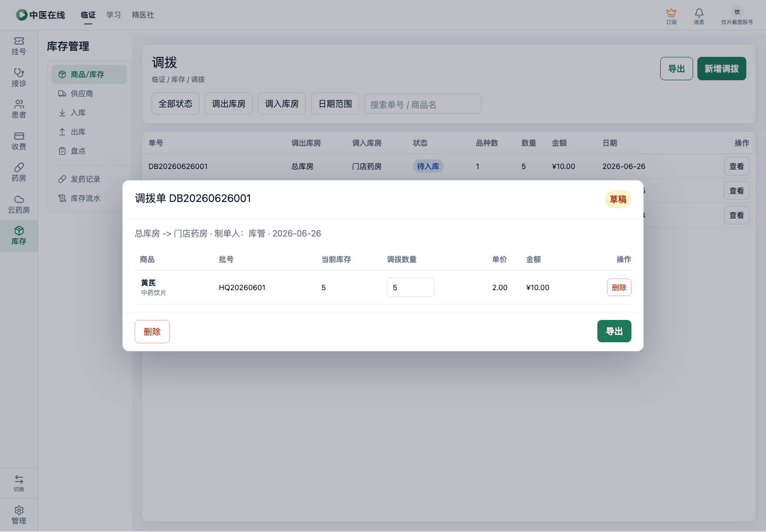Screen dimensions: 766x532
Task: Click batch number HQ20260601
Action: [x=242, y=288]
